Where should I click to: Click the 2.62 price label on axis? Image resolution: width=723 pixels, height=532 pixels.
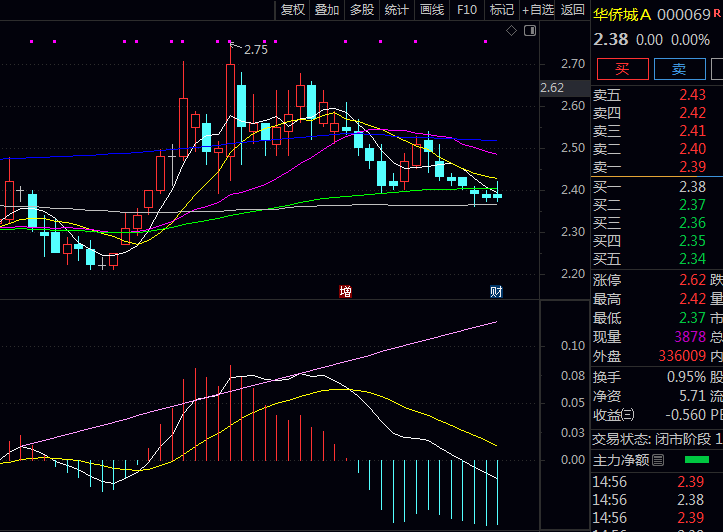(x=552, y=88)
